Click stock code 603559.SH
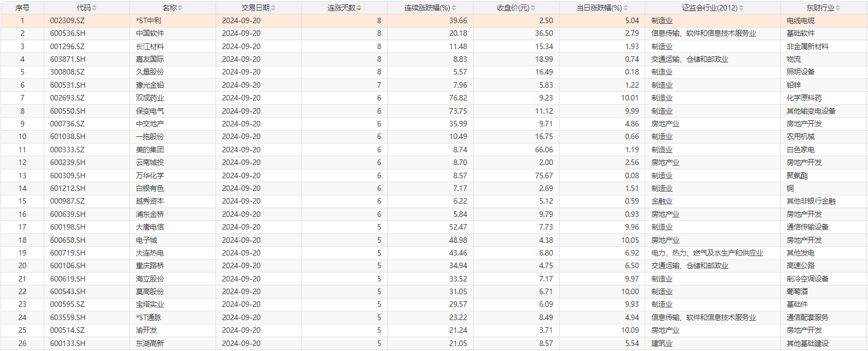 tap(67, 317)
